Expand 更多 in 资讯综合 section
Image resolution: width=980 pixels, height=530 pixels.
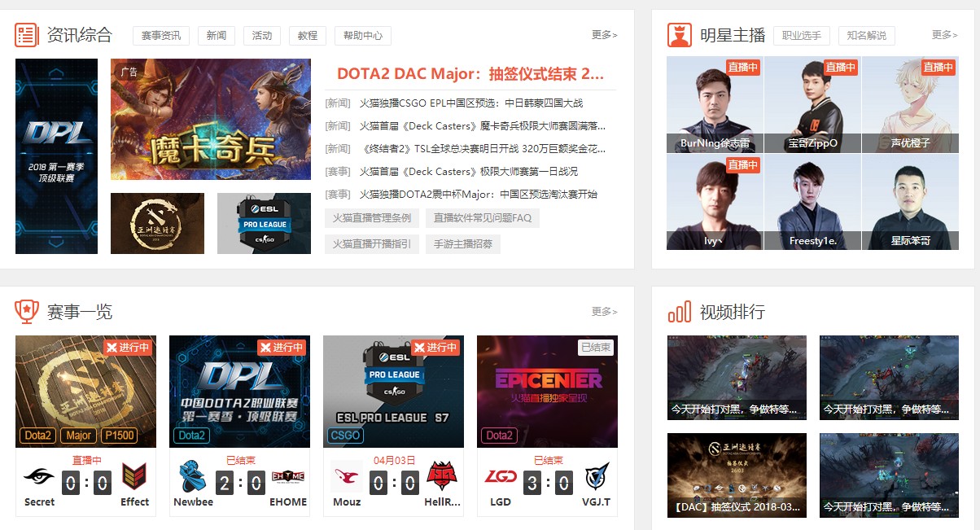[x=604, y=35]
